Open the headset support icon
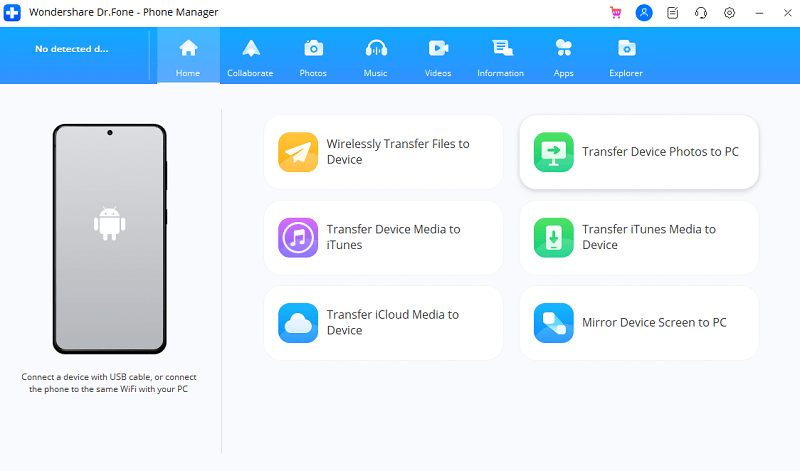This screenshot has height=471, width=800. 701,13
